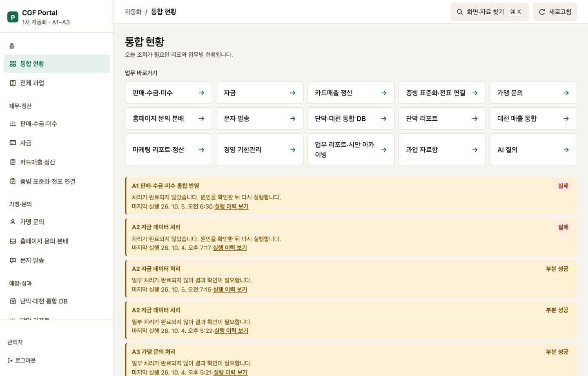
Task: Click the 전체 과업 list icon in sidebar
Action: (x=13, y=83)
